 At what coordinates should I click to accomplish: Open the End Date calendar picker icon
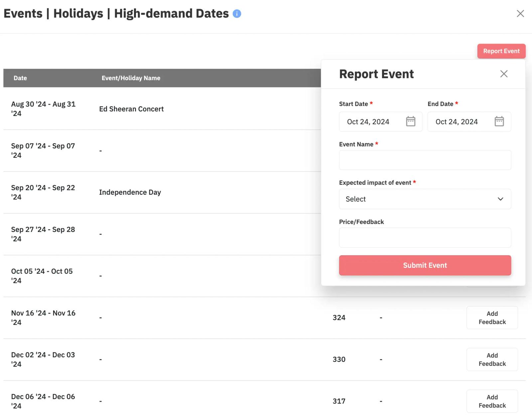click(499, 121)
